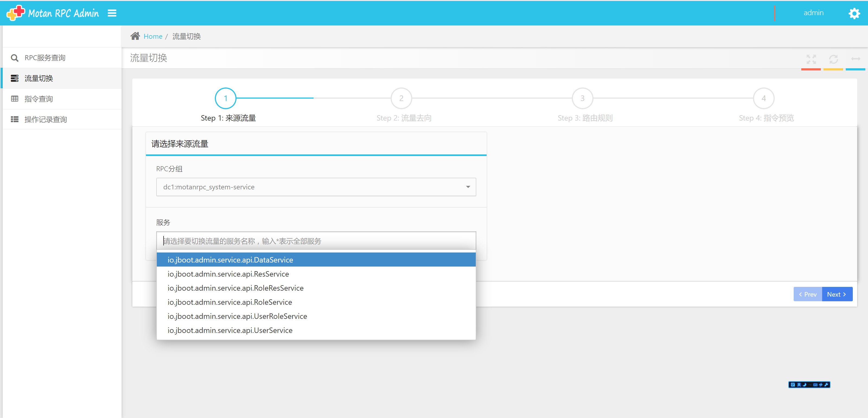Image resolution: width=868 pixels, height=418 pixels.
Task: Choose io.jboot.admin.service.api.UserRoleService from list
Action: click(237, 316)
